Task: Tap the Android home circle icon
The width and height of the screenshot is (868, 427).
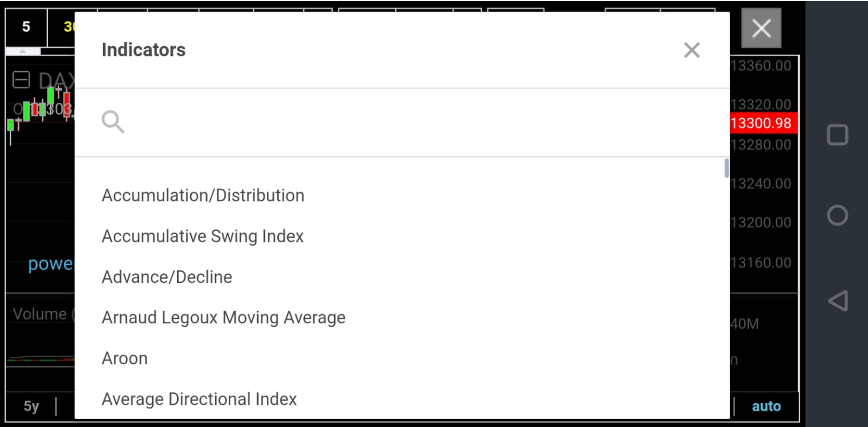Action: (x=837, y=215)
